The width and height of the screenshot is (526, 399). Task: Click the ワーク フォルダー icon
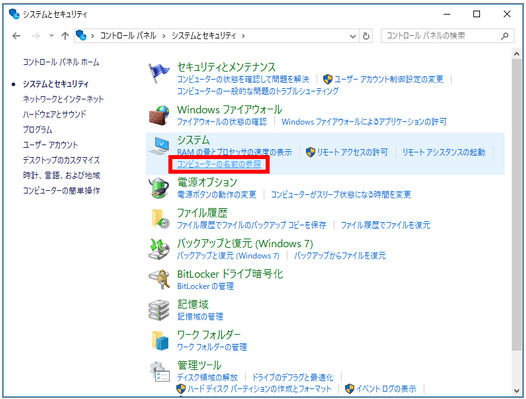160,340
